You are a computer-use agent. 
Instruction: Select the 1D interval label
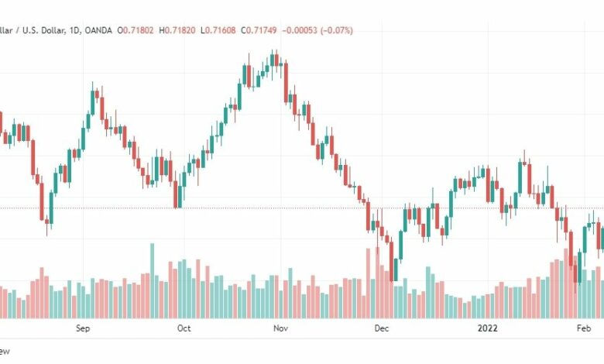click(x=75, y=30)
